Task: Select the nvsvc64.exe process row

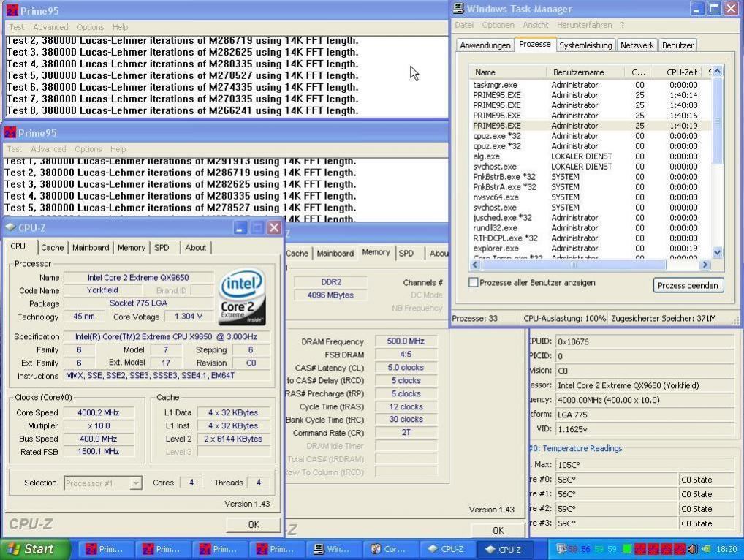Action: (590, 197)
